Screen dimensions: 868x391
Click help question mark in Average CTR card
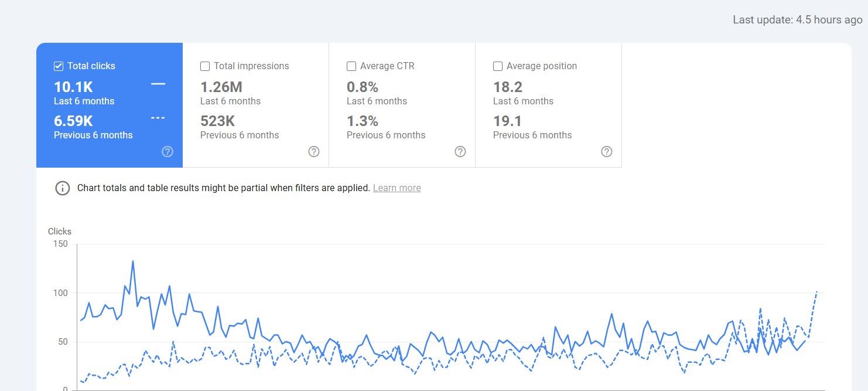pyautogui.click(x=460, y=152)
